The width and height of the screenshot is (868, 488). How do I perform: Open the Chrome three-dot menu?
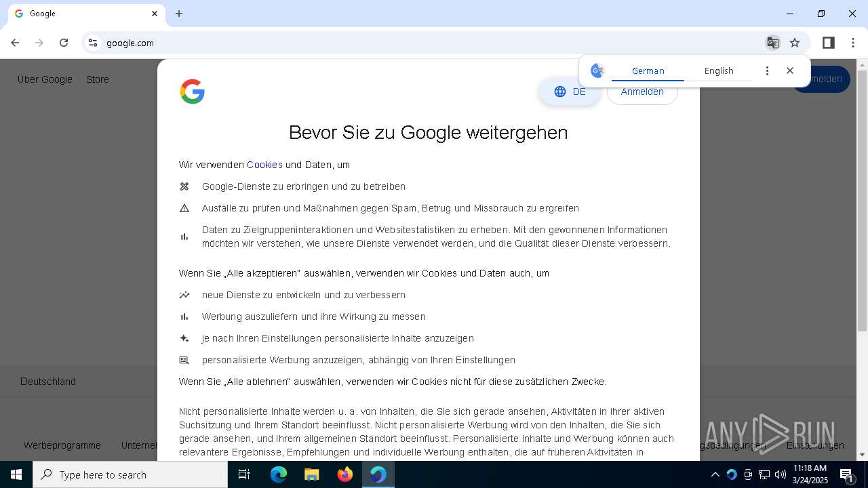[853, 43]
